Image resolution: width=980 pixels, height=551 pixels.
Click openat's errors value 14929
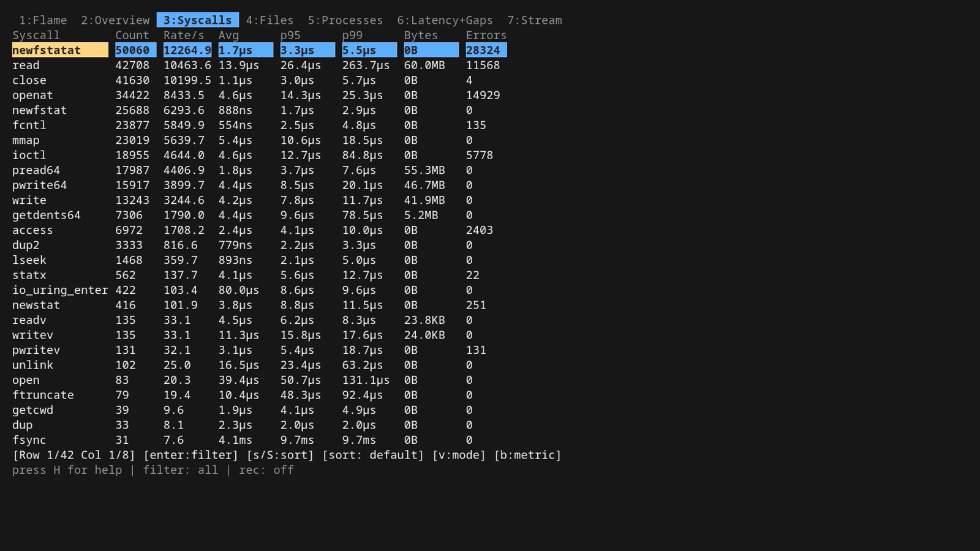coord(483,96)
